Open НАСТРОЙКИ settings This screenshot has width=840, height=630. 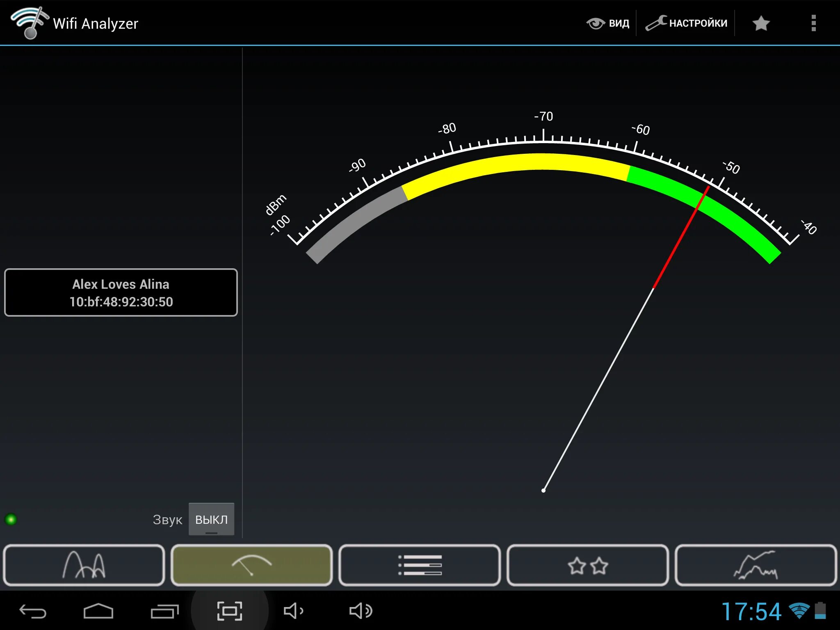(x=686, y=23)
